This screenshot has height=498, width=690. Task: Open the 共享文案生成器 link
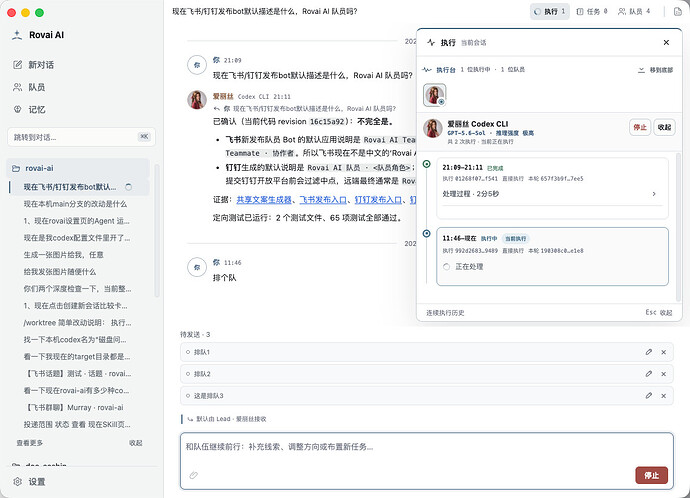coord(264,200)
